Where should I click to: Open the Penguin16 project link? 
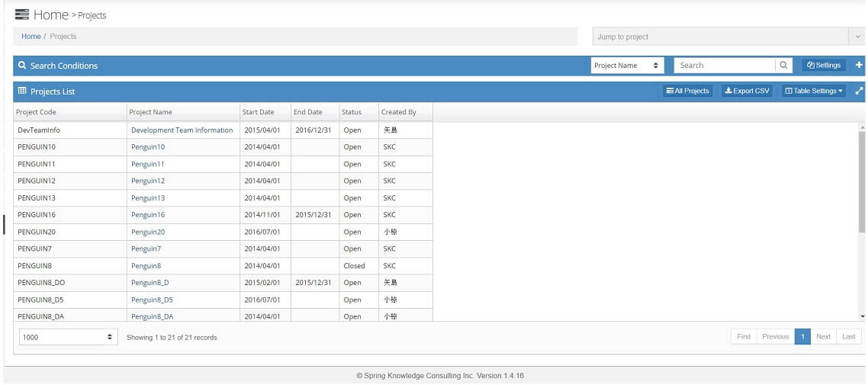pos(148,215)
